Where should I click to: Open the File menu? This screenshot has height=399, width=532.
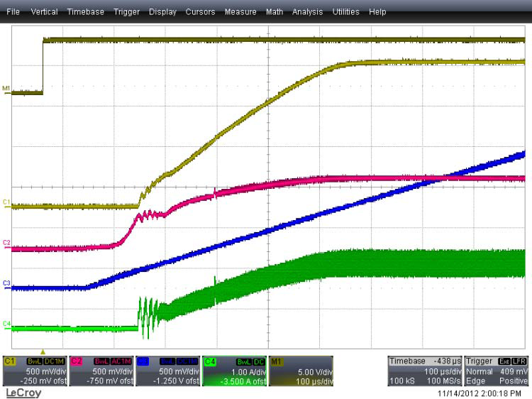tap(13, 12)
